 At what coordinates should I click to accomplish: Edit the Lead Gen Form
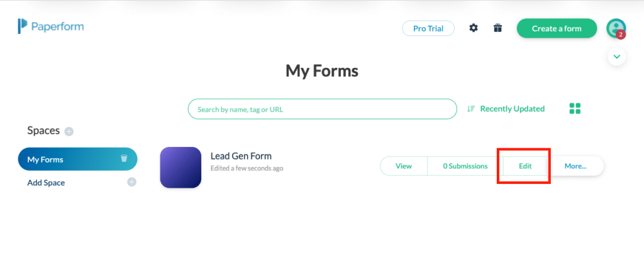tap(525, 166)
